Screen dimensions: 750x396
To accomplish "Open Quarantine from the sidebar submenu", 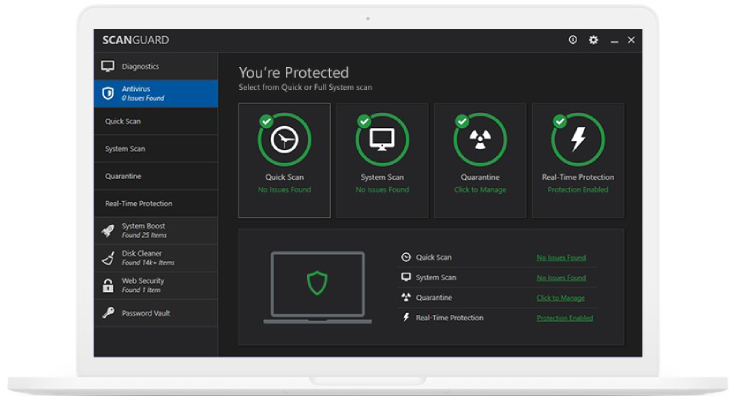I will [156, 176].
